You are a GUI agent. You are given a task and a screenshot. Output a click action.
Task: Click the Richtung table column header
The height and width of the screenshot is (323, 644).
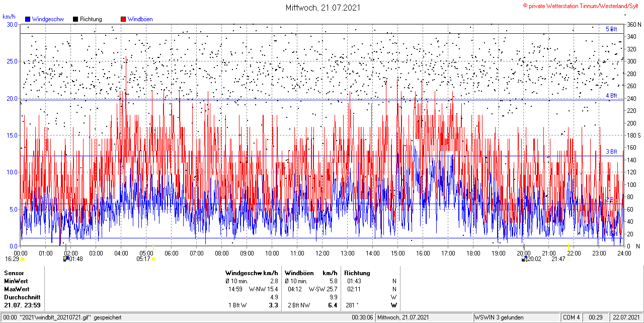point(357,273)
